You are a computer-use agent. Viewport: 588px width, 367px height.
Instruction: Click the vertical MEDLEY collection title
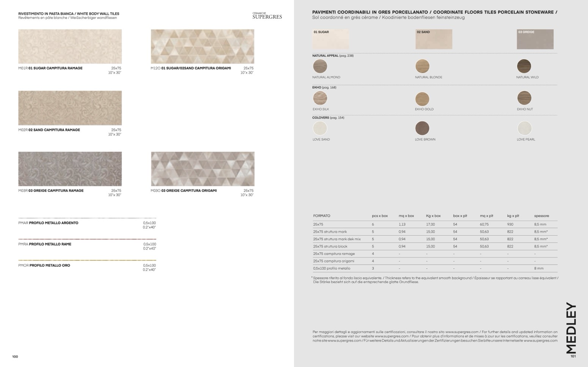point(571,328)
